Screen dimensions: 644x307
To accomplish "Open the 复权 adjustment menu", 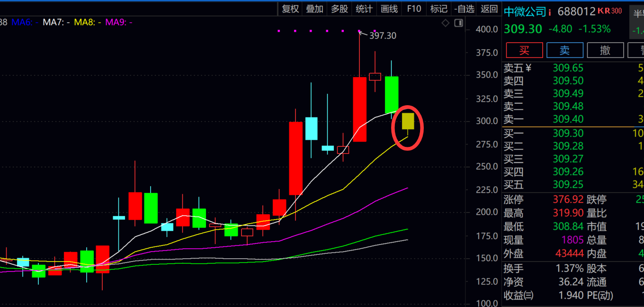I will tap(290, 9).
